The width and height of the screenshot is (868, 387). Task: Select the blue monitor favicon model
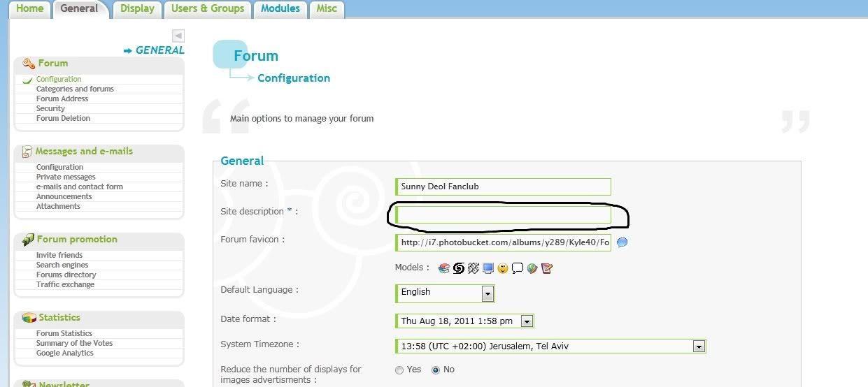488,268
